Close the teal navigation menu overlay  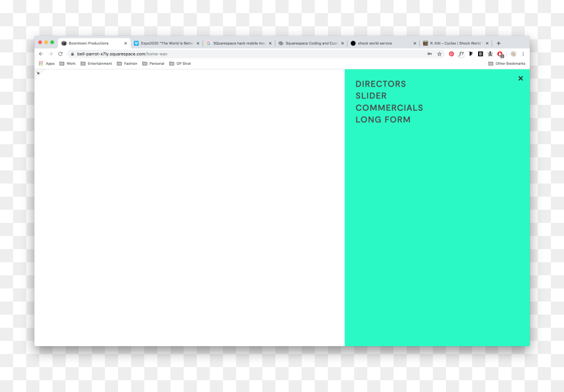click(x=521, y=79)
